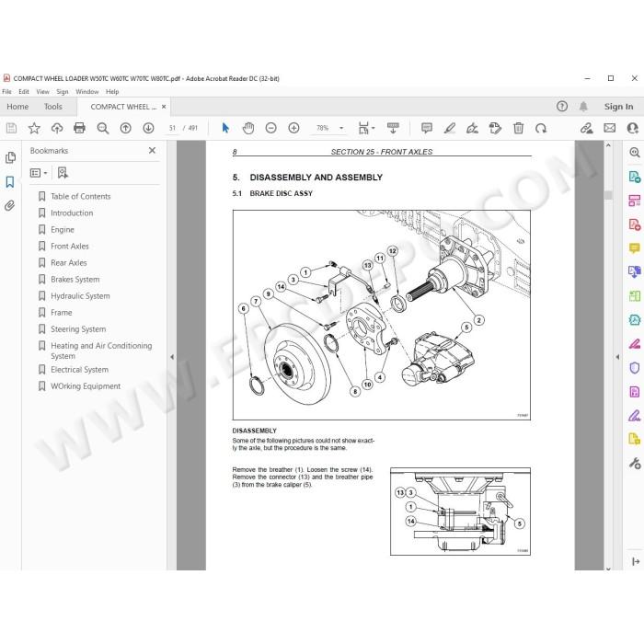Collapse the right tools pane arrow
The height and width of the screenshot is (644, 644).
(617, 357)
